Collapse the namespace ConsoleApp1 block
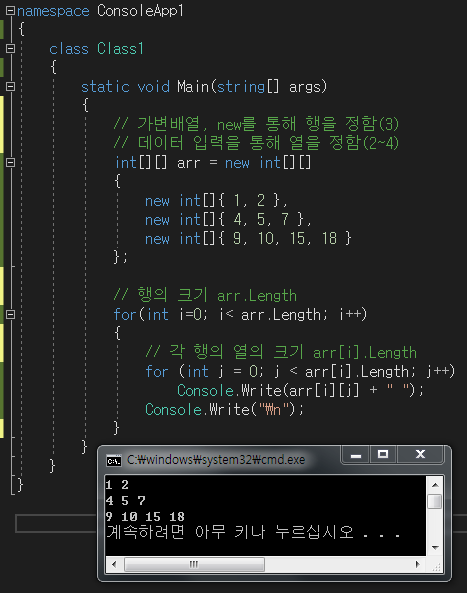Screen dimensions: 467x593 (11, 11)
